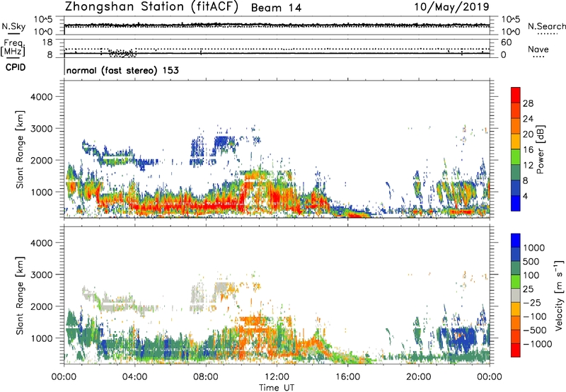The height and width of the screenshot is (392, 566).
Task: Select the '60' Nave axis tick
Action: 506,42
